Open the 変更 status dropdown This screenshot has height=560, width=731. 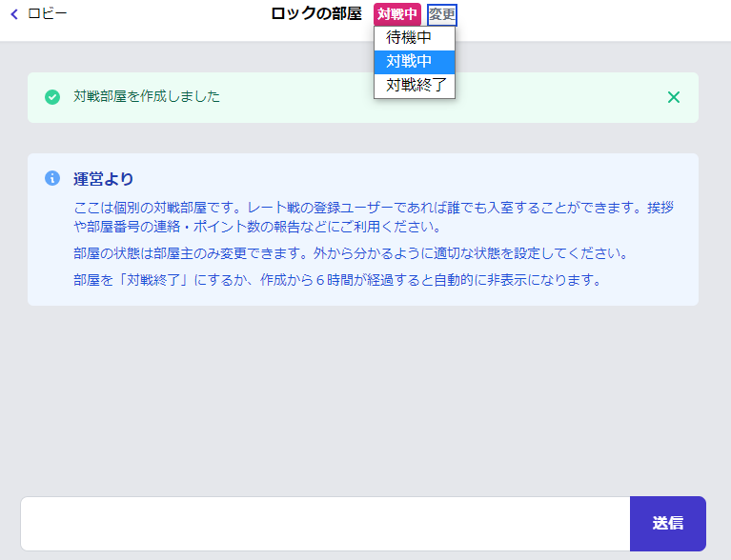pyautogui.click(x=442, y=14)
